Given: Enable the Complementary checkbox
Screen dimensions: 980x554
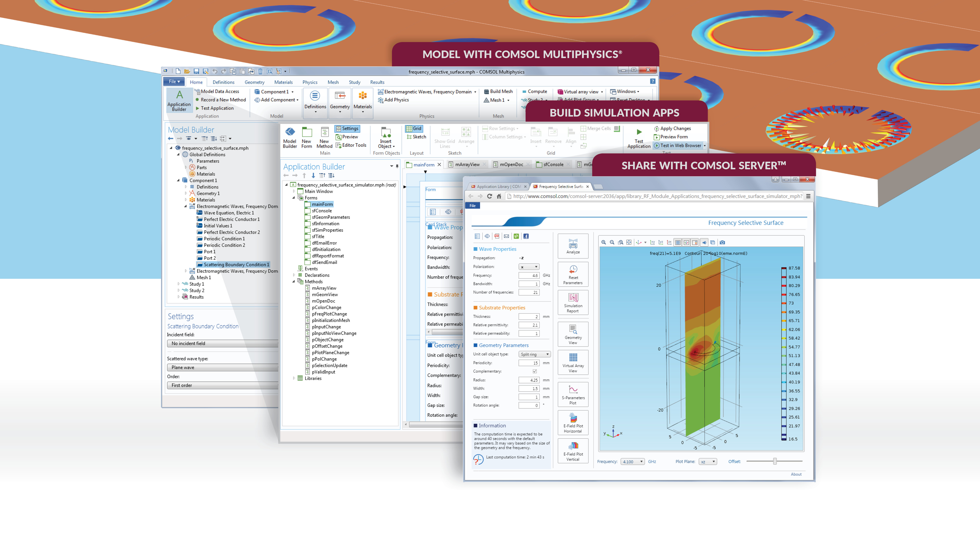Looking at the screenshot, I should click(x=535, y=371).
